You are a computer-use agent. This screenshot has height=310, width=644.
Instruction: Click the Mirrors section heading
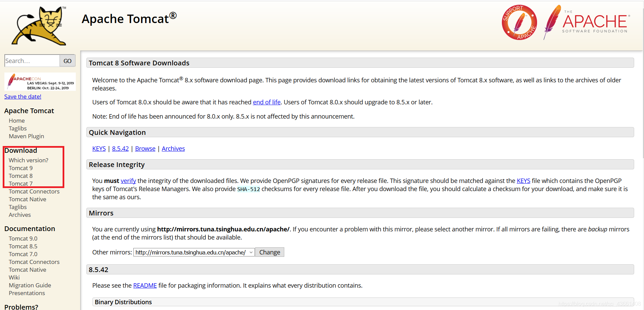coord(101,213)
